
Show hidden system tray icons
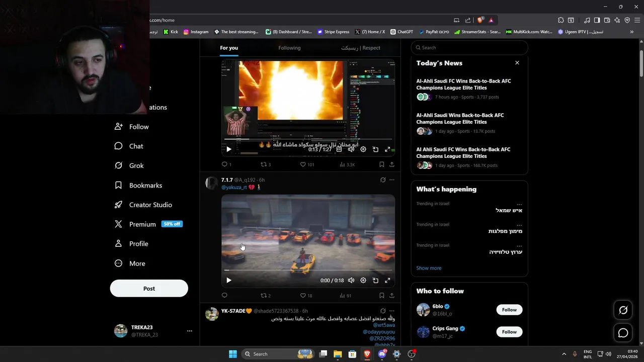tap(563, 354)
